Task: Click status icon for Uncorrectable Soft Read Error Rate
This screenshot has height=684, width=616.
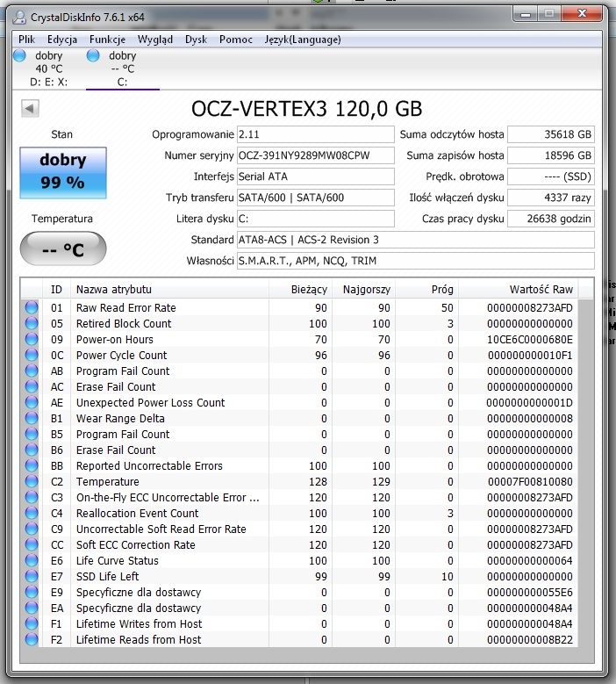Action: click(32, 529)
